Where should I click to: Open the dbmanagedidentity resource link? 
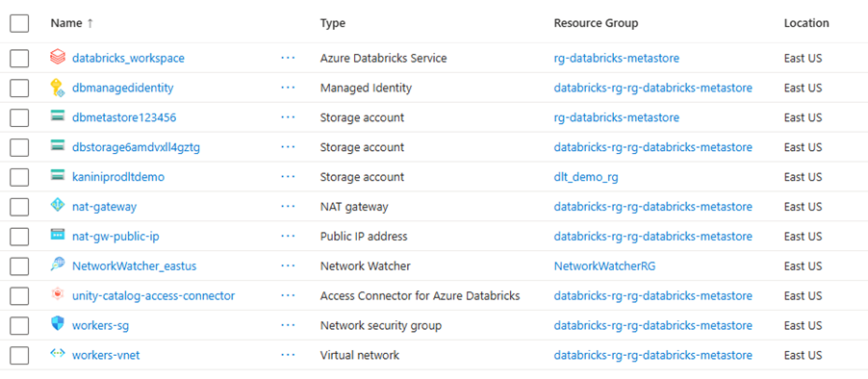(x=123, y=88)
